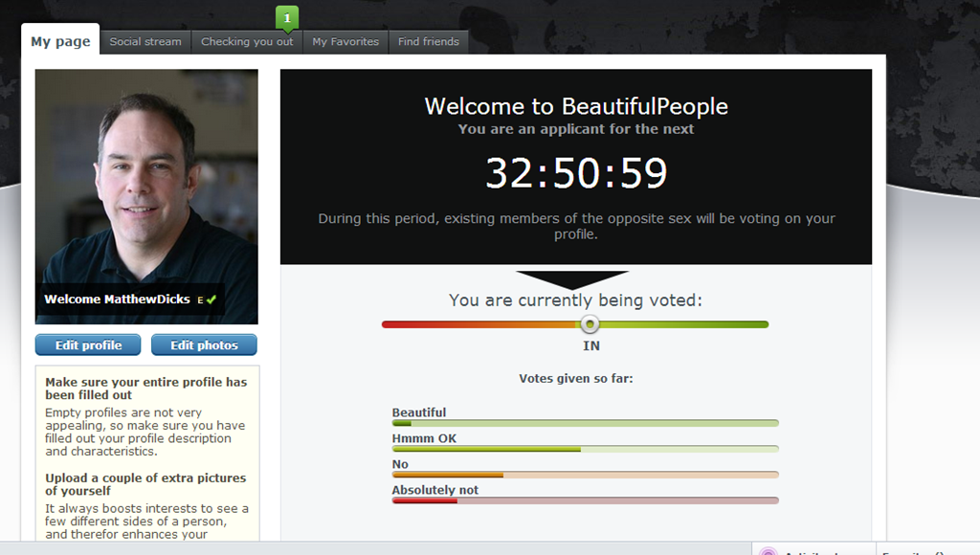Screen dimensions: 980x555
Task: Click the You are currently being voted text
Action: 575,300
